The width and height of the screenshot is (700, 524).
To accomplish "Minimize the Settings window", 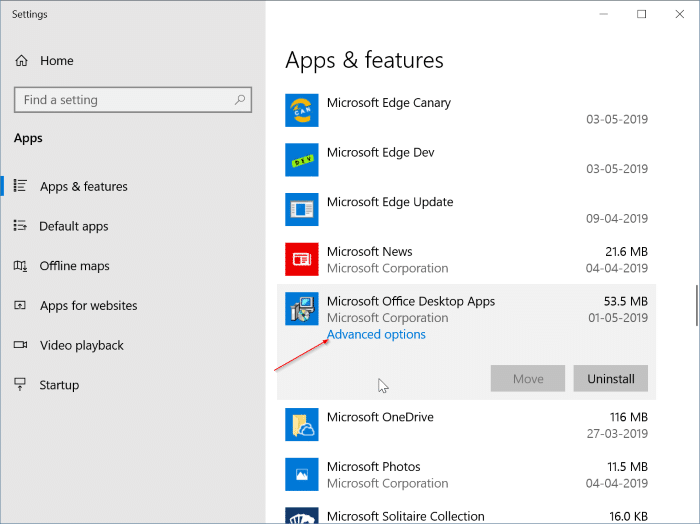I will click(x=604, y=14).
